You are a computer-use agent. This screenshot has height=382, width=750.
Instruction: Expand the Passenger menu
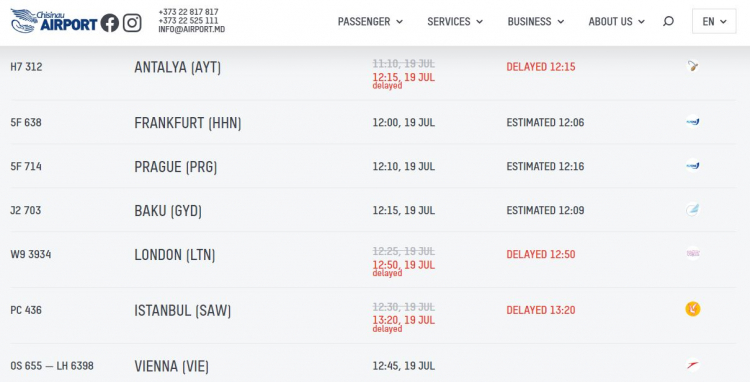coord(370,22)
